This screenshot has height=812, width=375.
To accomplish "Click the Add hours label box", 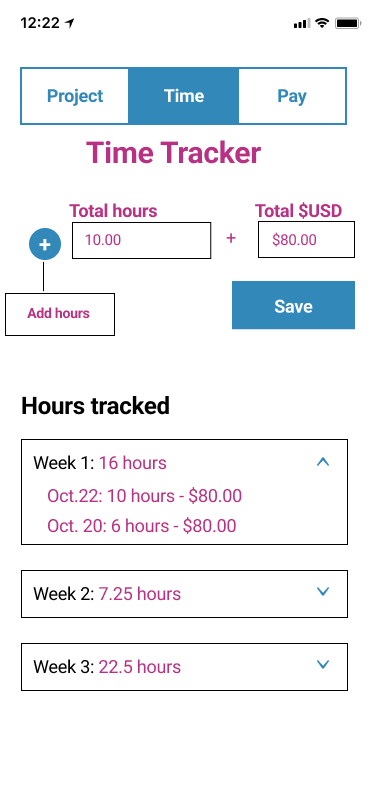I will 60,314.
